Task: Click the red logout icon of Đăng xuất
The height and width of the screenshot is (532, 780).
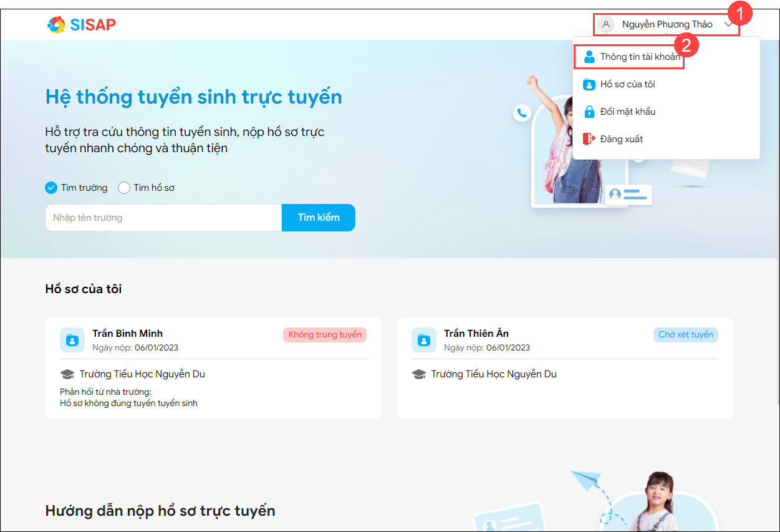Action: click(589, 139)
